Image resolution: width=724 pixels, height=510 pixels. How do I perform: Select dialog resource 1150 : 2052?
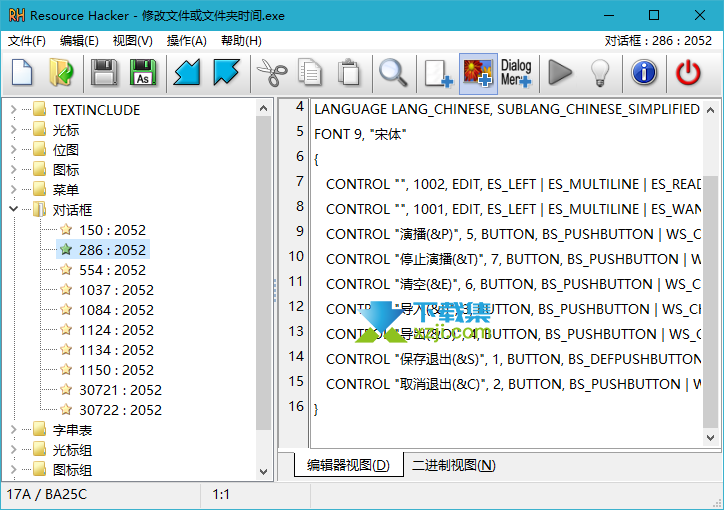(x=116, y=370)
